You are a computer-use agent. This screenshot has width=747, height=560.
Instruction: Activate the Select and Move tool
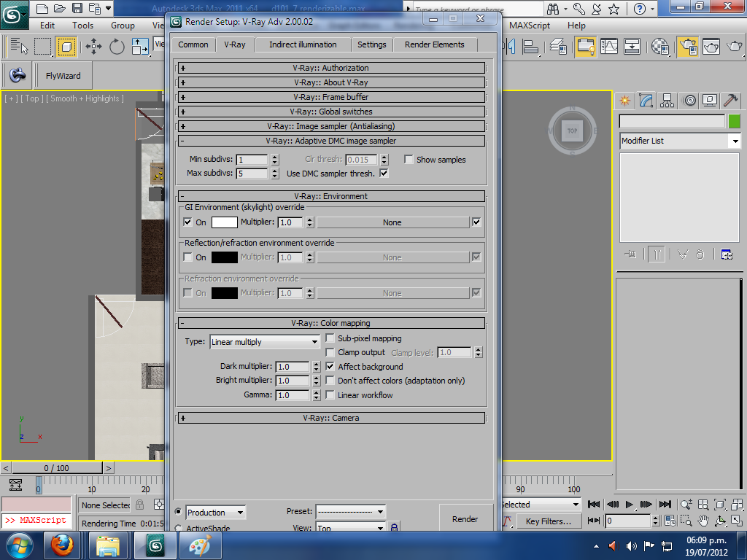(93, 47)
